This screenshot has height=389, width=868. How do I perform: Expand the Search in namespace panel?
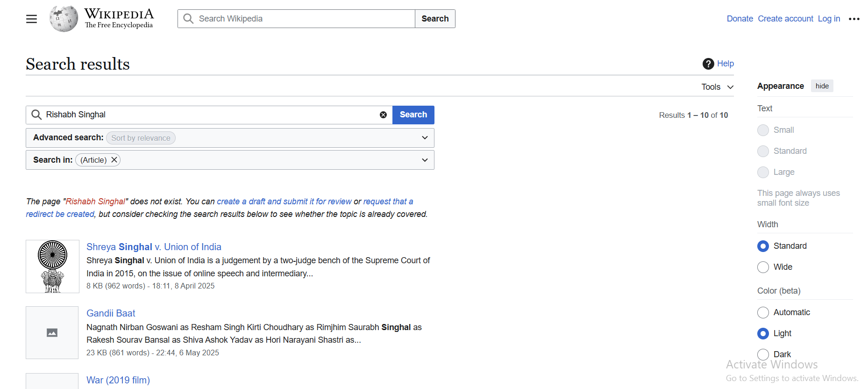pyautogui.click(x=424, y=160)
